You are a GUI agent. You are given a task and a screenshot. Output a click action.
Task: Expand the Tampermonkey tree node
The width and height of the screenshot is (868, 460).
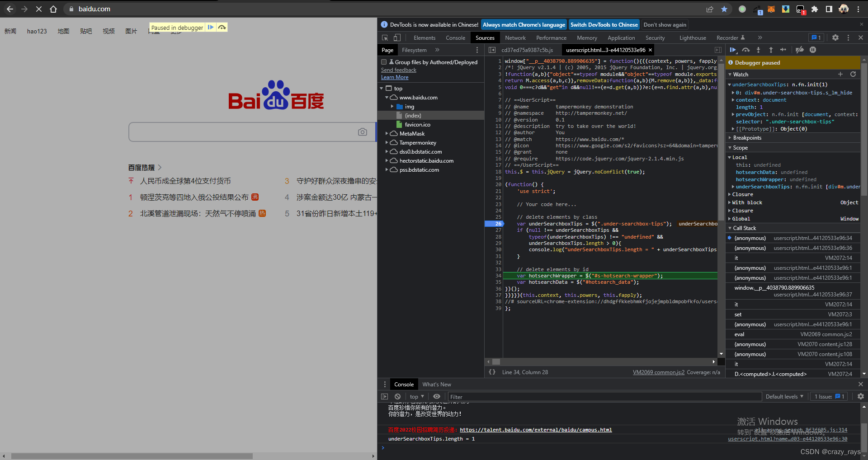(x=387, y=143)
